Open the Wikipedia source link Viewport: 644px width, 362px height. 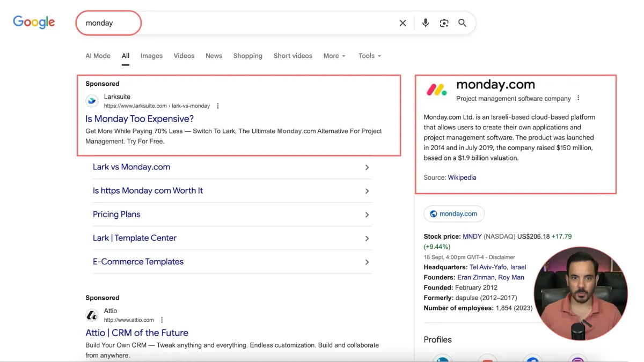click(x=462, y=178)
